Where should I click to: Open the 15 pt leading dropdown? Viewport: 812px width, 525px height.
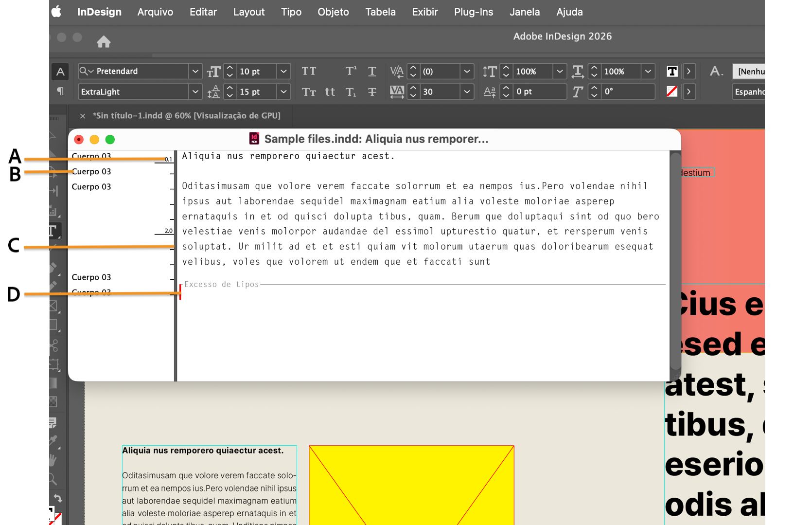[283, 91]
